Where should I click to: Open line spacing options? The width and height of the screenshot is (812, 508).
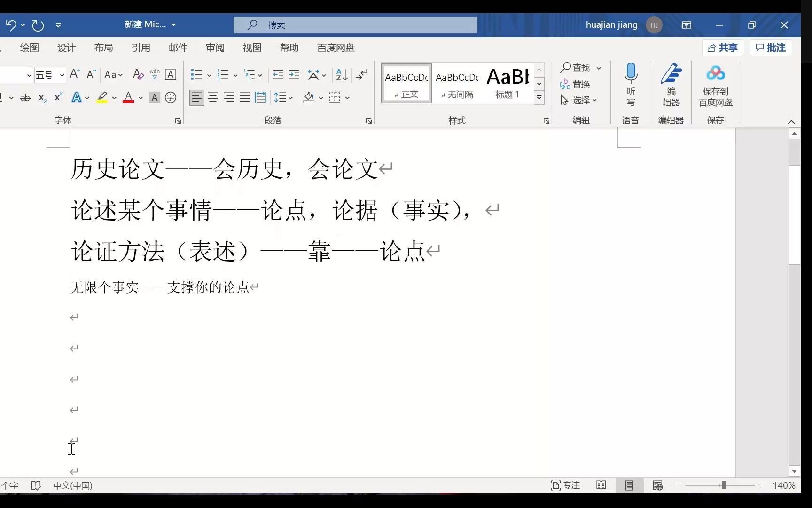tap(283, 97)
